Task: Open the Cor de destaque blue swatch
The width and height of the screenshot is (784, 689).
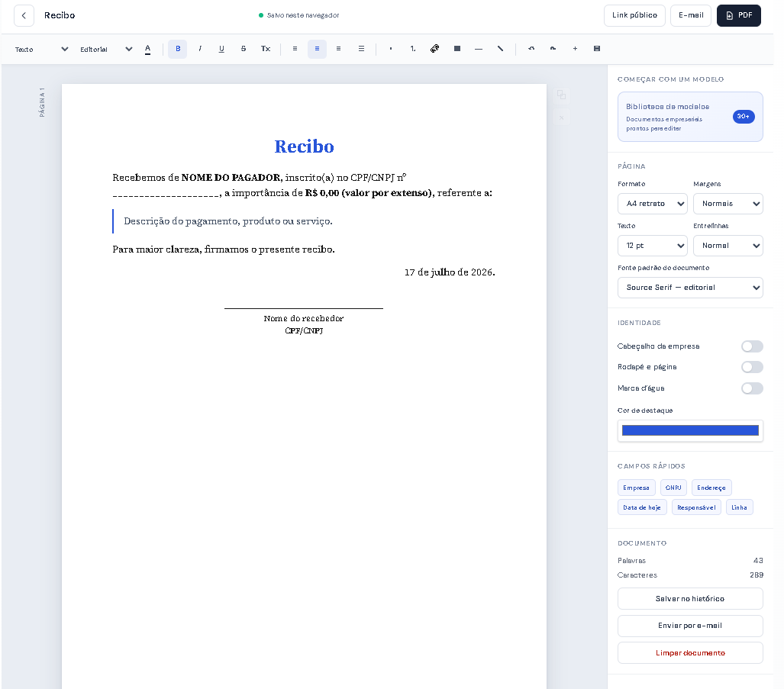Action: [690, 430]
